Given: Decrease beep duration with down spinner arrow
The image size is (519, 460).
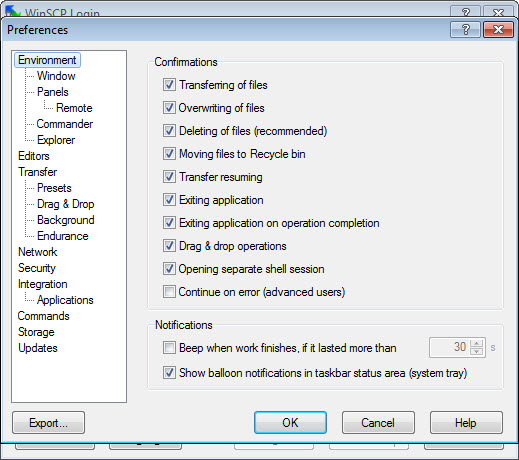Looking at the screenshot, I should [x=477, y=351].
